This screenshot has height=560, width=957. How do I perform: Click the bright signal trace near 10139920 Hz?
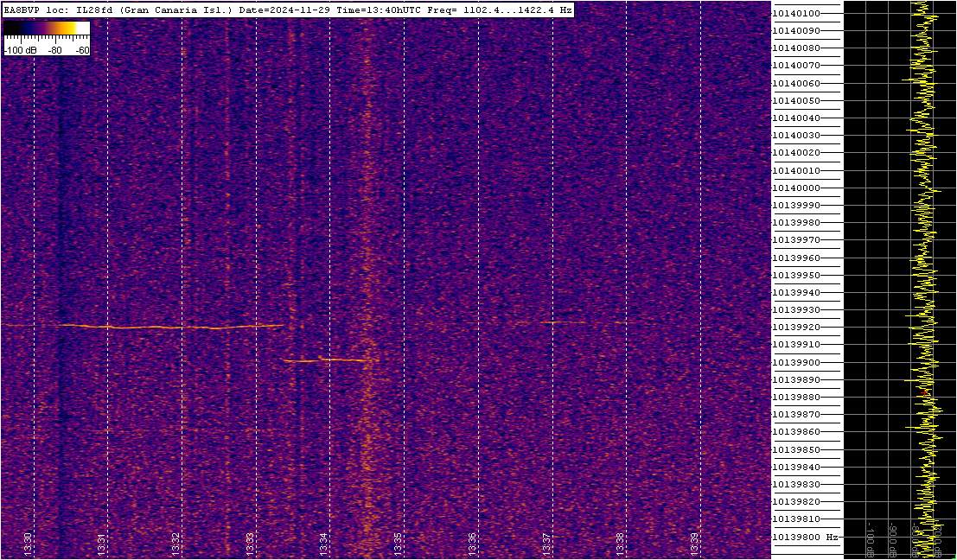(x=171, y=327)
